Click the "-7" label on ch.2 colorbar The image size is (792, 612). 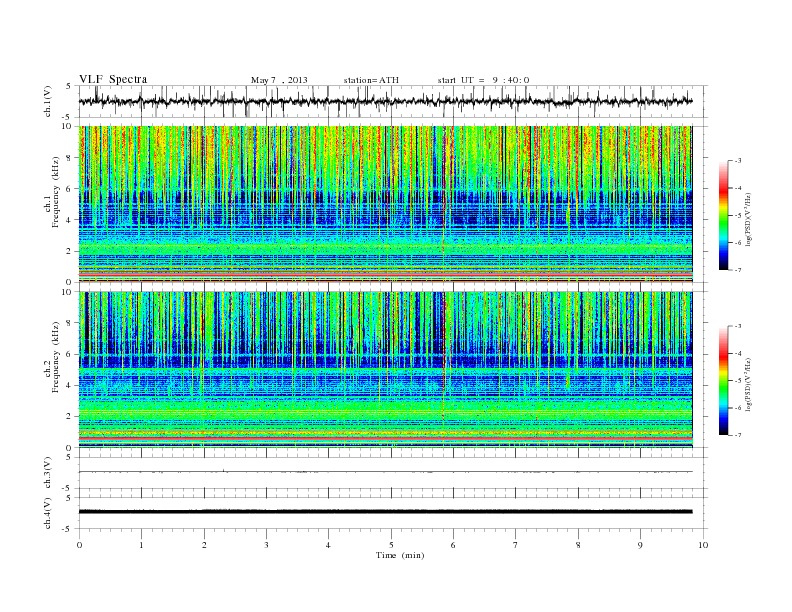738,435
